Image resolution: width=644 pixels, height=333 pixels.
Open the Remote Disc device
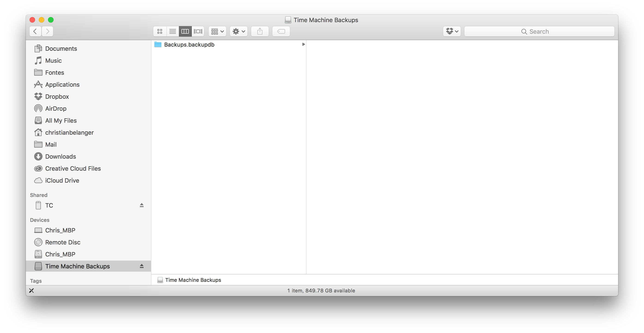point(63,242)
